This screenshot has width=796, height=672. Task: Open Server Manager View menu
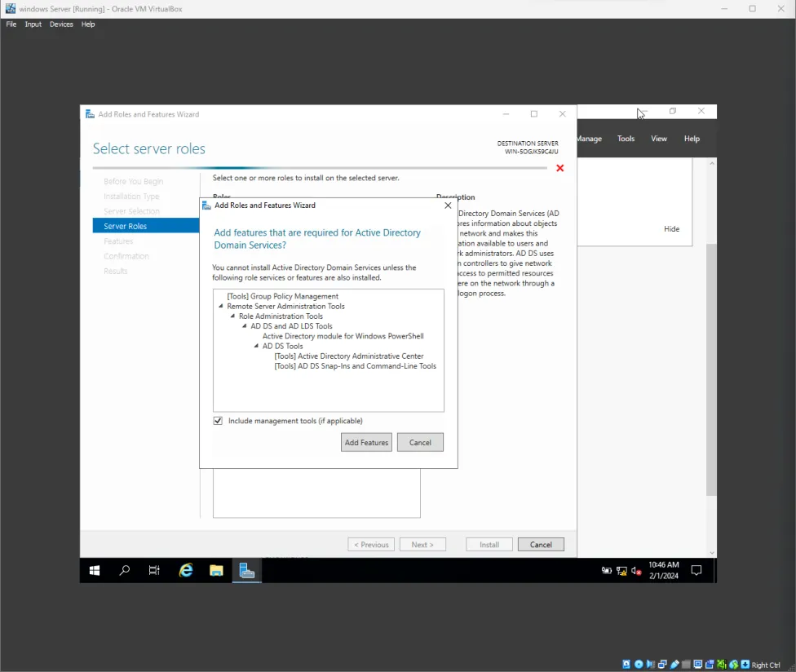point(659,139)
